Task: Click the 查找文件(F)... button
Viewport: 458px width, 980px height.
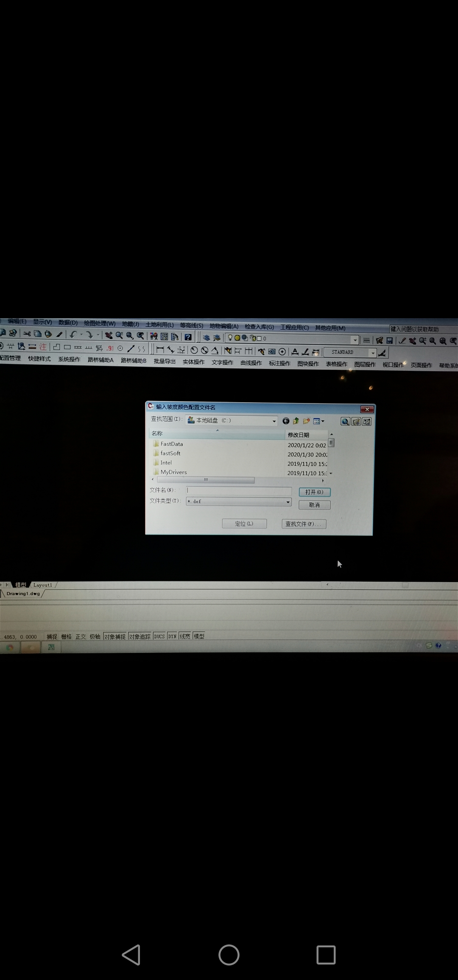Action: (304, 524)
